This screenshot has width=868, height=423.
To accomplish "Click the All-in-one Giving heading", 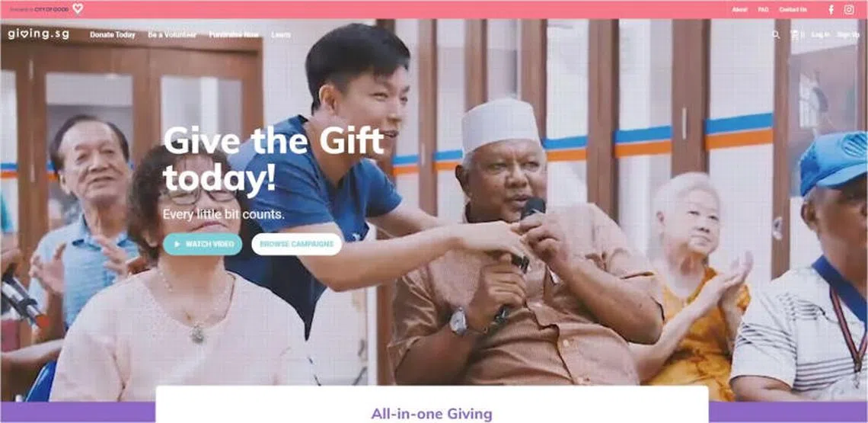I will (x=431, y=414).
